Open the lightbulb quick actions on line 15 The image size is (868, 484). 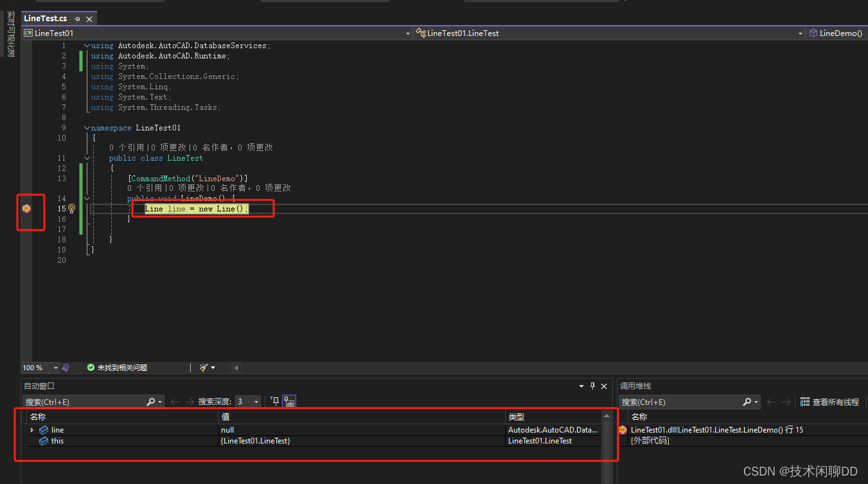(x=72, y=209)
